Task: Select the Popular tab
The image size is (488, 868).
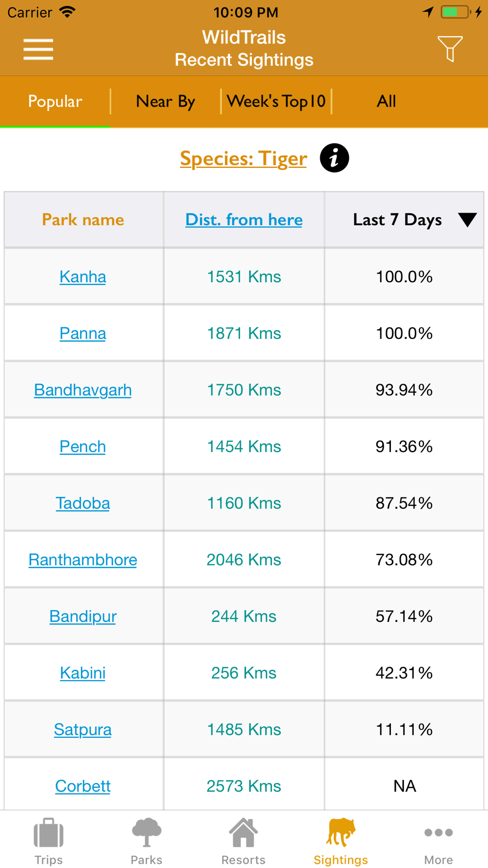Action: pyautogui.click(x=55, y=101)
